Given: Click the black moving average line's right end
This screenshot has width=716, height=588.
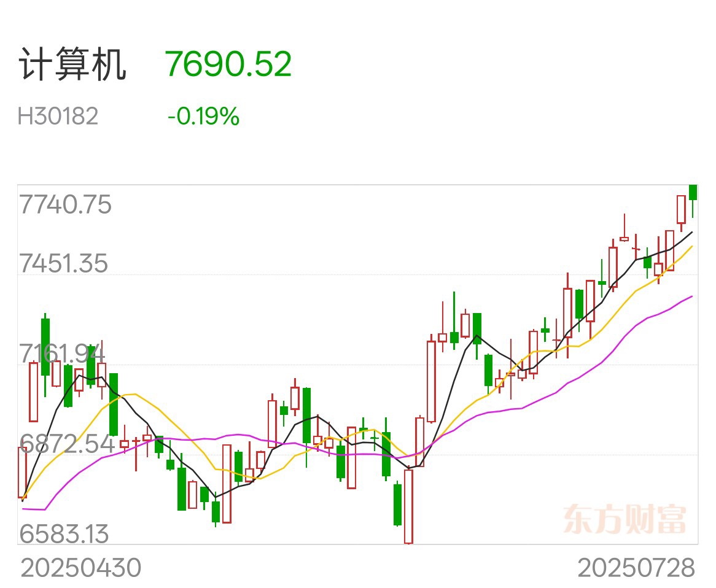Looking at the screenshot, I should [x=692, y=233].
